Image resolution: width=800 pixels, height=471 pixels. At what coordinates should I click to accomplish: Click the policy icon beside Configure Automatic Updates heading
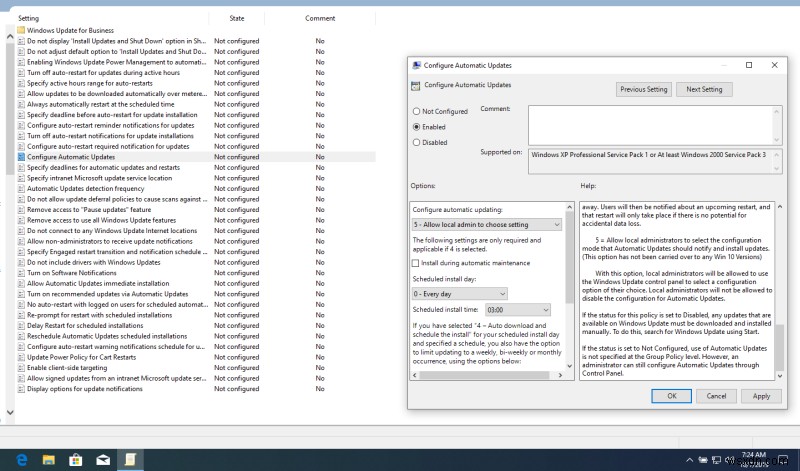[x=416, y=86]
